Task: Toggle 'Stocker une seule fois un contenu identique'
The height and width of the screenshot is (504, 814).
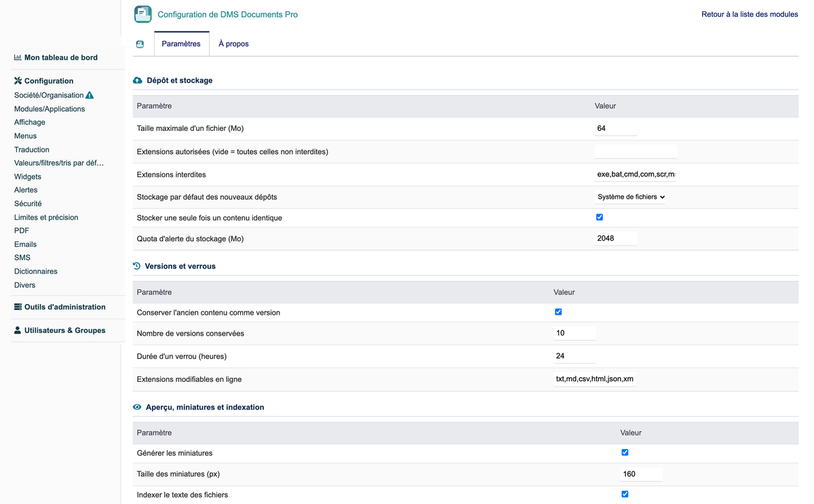Action: click(x=600, y=218)
